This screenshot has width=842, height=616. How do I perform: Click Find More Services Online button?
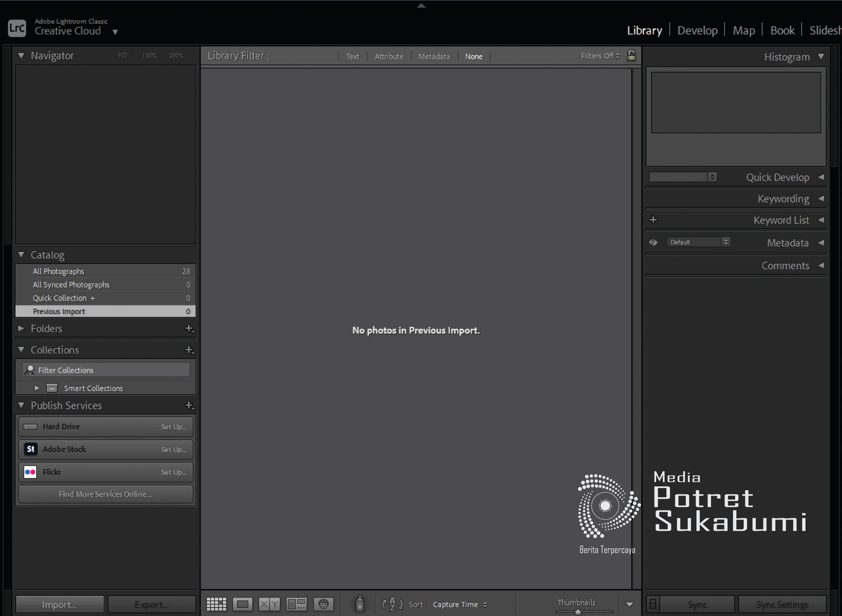coord(106,494)
